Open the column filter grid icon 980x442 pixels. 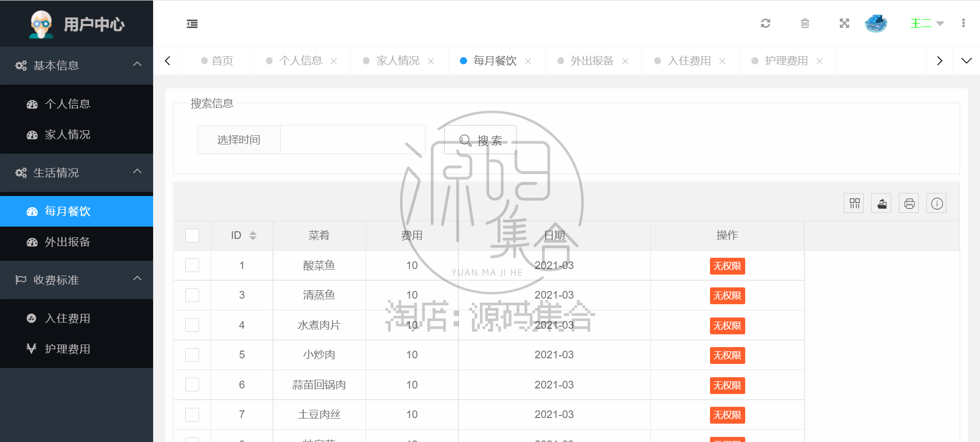(854, 203)
